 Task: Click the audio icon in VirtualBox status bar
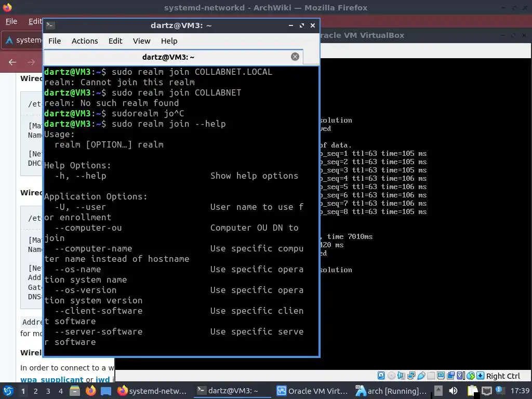pos(401,376)
